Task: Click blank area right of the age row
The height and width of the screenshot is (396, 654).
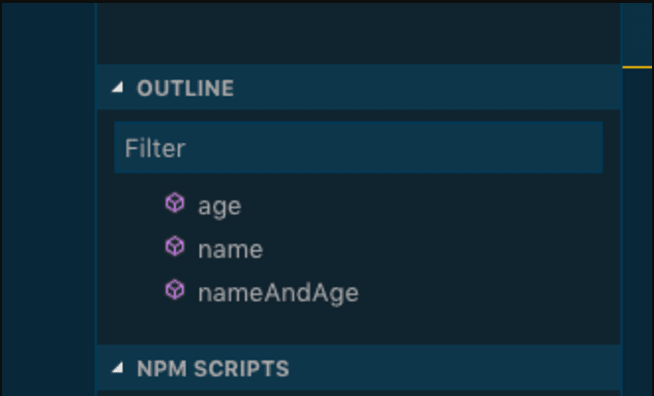Action: coord(430,205)
